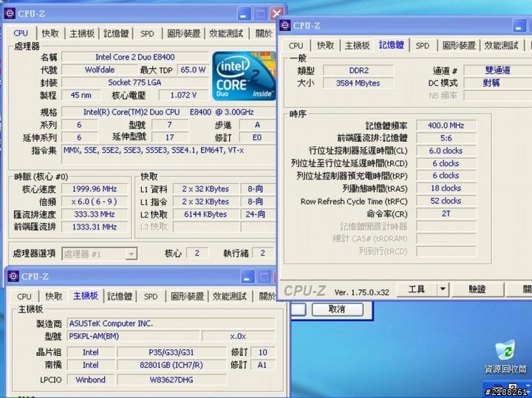
Task: Click the 核心速度 value 1999.96 MHz
Action: point(95,189)
